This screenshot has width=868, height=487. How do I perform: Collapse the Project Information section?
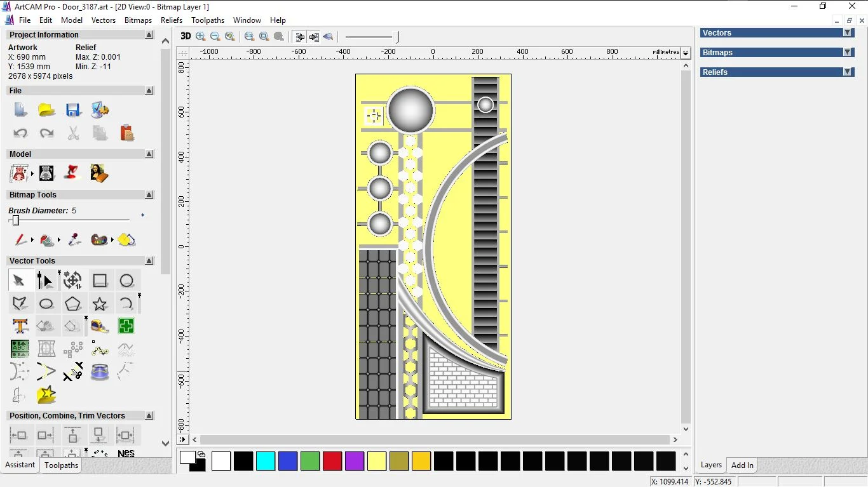[x=149, y=35]
